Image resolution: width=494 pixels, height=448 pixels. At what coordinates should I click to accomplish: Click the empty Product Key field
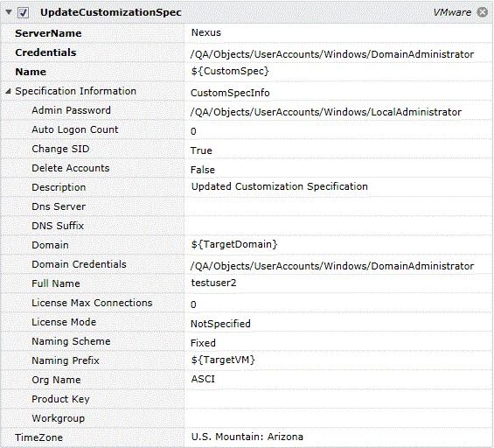click(x=338, y=399)
